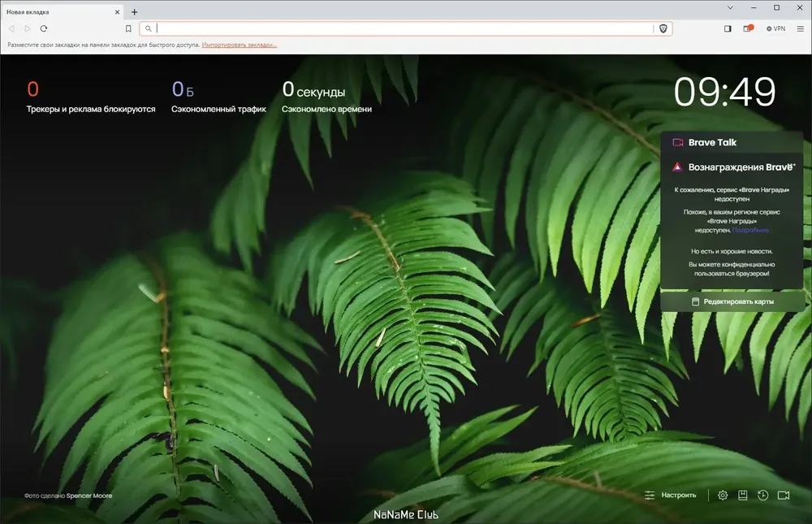The width and height of the screenshot is (812, 524).
Task: Open the Brave Talk card header
Action: pyautogui.click(x=732, y=142)
